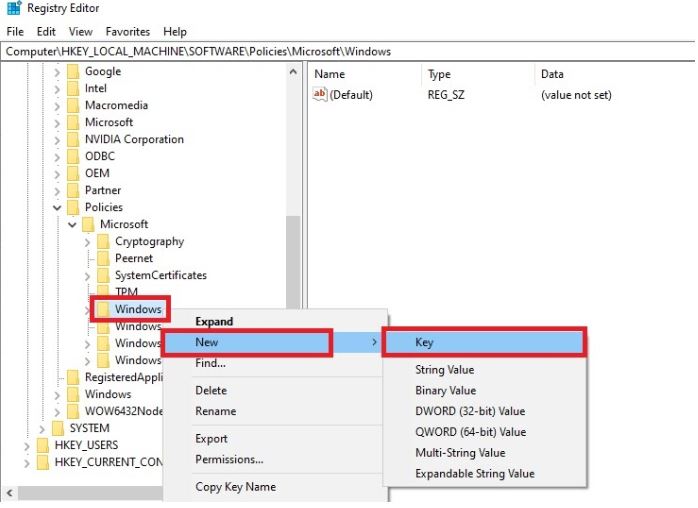
Task: Click the Registry Editor app icon
Action: [14, 8]
